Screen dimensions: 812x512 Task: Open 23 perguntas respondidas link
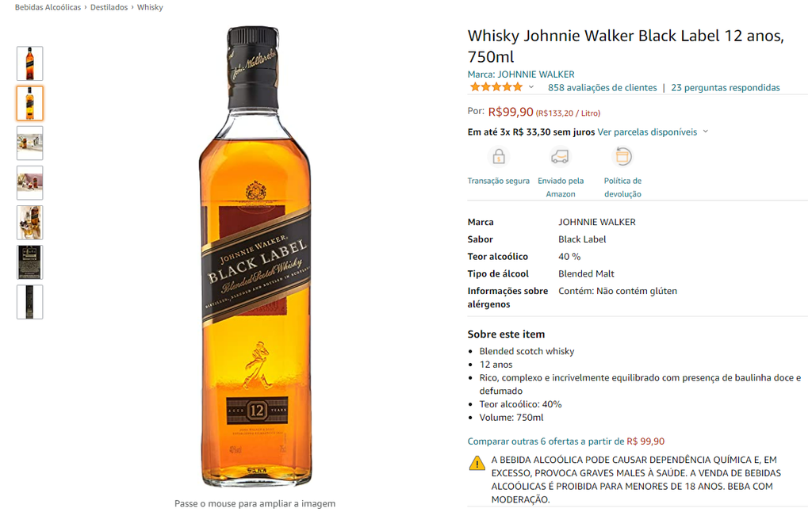[726, 87]
